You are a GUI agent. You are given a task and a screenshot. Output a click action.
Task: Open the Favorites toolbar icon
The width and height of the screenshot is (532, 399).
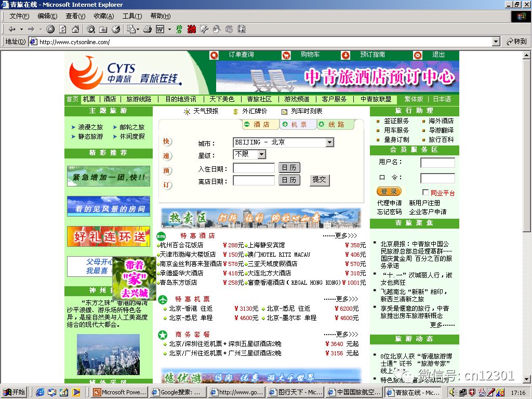pyautogui.click(x=103, y=30)
